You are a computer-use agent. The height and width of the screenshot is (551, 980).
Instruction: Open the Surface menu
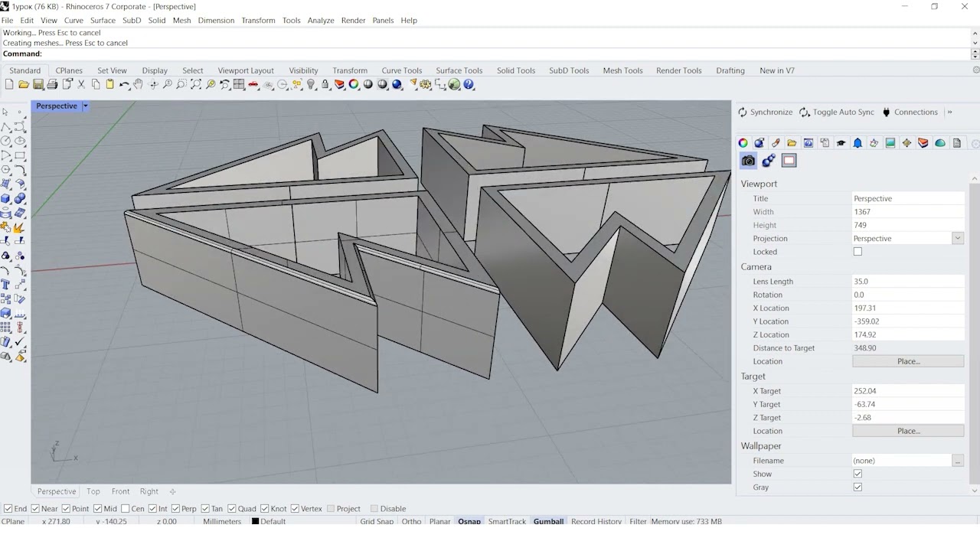click(x=103, y=21)
